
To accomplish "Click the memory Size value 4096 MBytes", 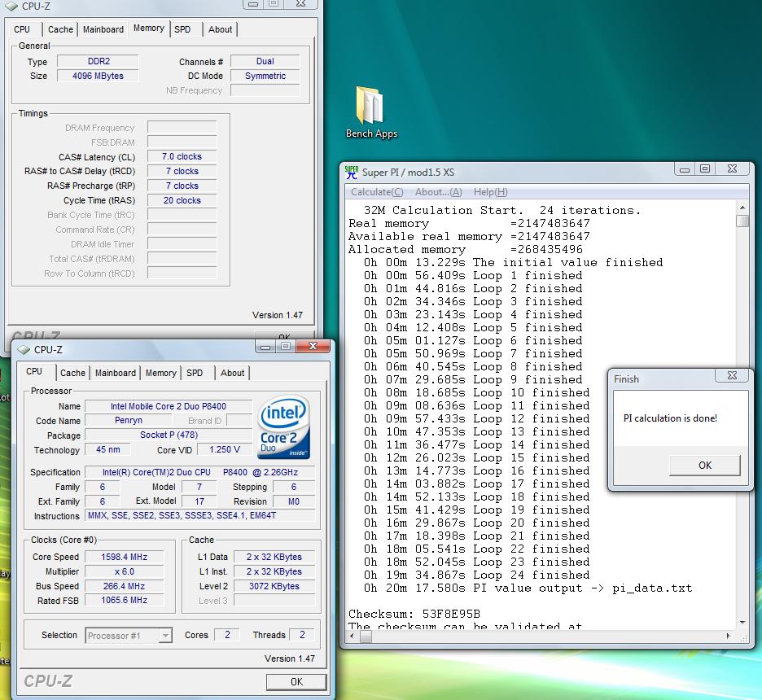I will click(99, 76).
